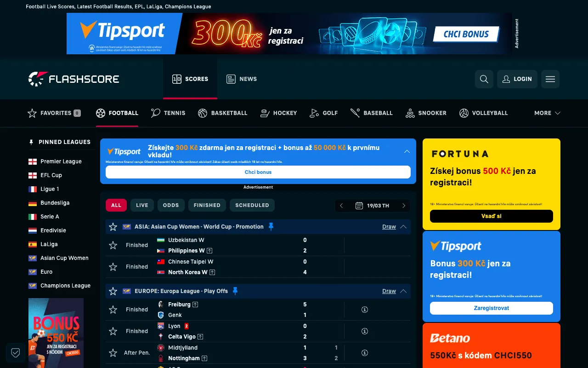The image size is (588, 368).
Task: Select the HOCKEY sport tab
Action: click(x=278, y=113)
